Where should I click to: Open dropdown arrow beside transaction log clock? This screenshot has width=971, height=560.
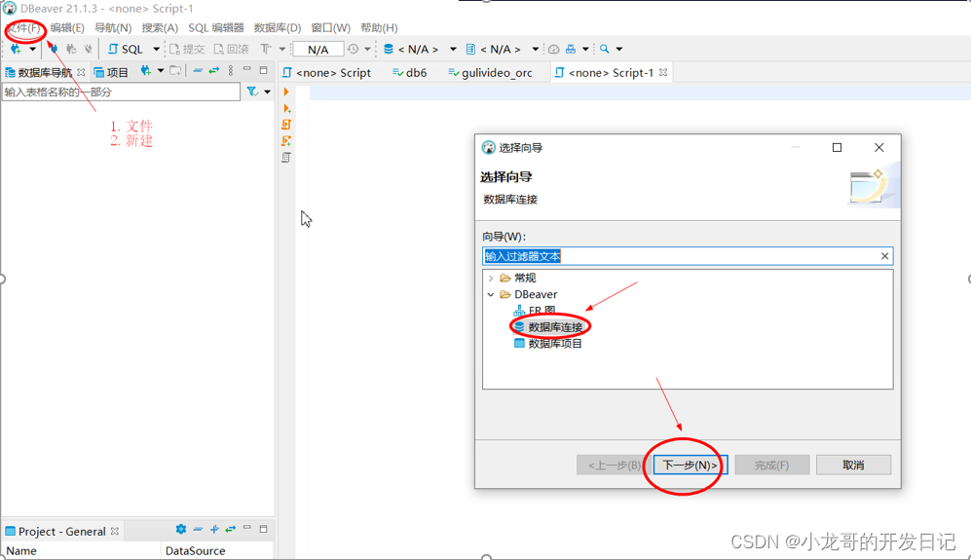click(x=367, y=49)
